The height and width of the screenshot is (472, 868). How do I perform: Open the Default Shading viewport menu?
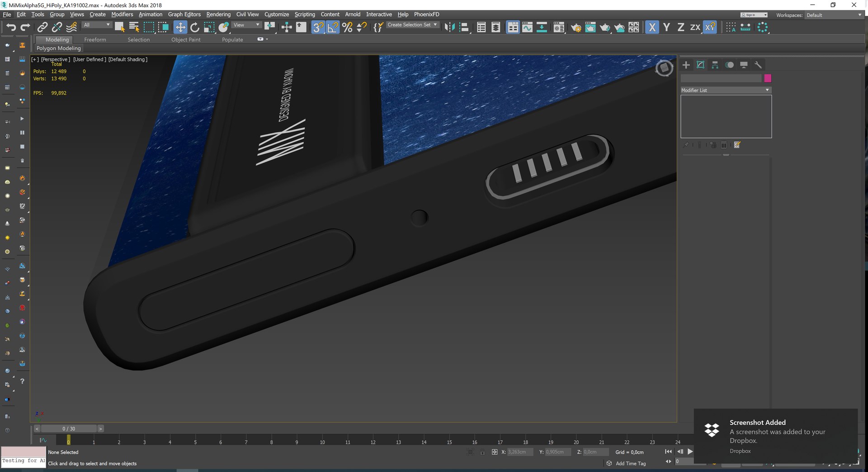tap(128, 59)
